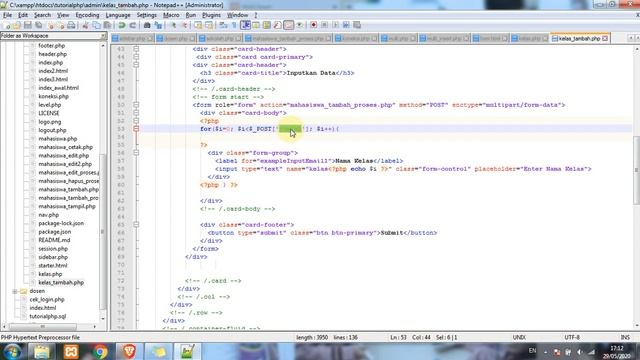Collapse for-loop fold at line 53
Image resolution: width=640 pixels, height=360 pixels.
136,129
